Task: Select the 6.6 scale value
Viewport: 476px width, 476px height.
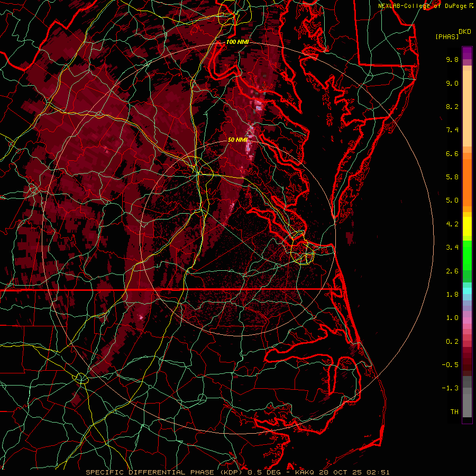Action: 452,153
